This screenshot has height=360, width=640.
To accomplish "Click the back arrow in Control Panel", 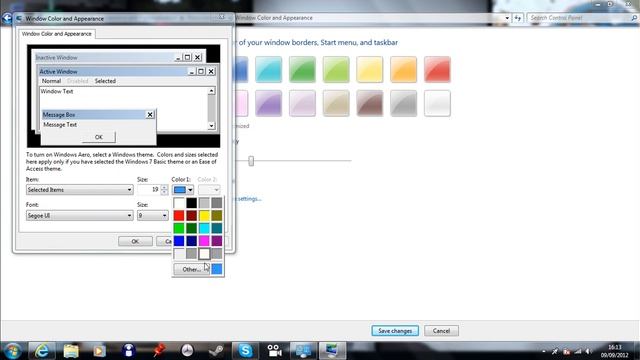I will (x=7, y=18).
